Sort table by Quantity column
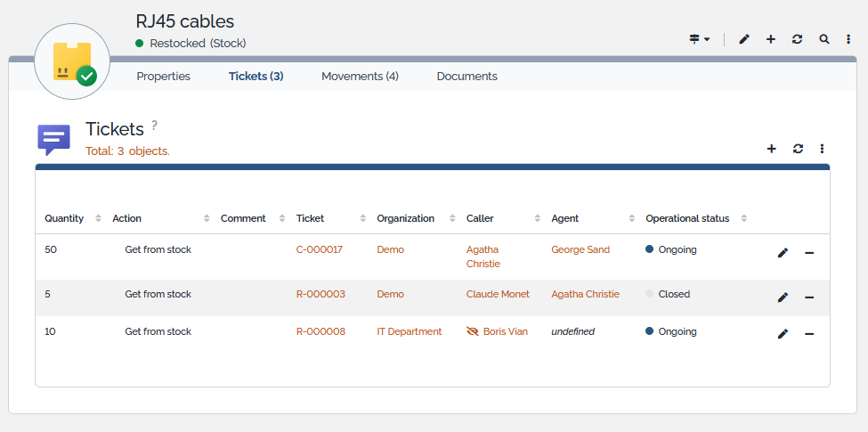The height and width of the screenshot is (432, 868). tap(64, 218)
